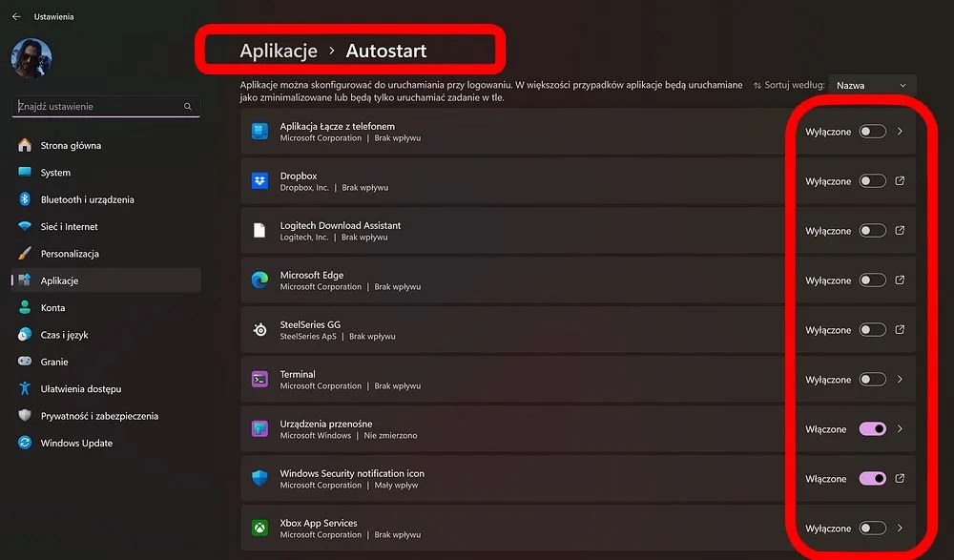Turn off Windows Security notification icon toggle
954x560 pixels.
[x=873, y=479]
